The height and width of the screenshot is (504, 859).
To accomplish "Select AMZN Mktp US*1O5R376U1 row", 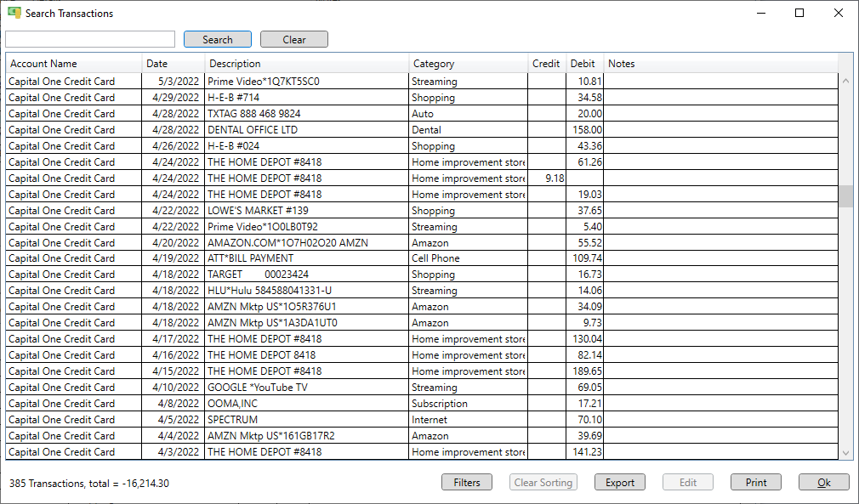I will [422, 307].
